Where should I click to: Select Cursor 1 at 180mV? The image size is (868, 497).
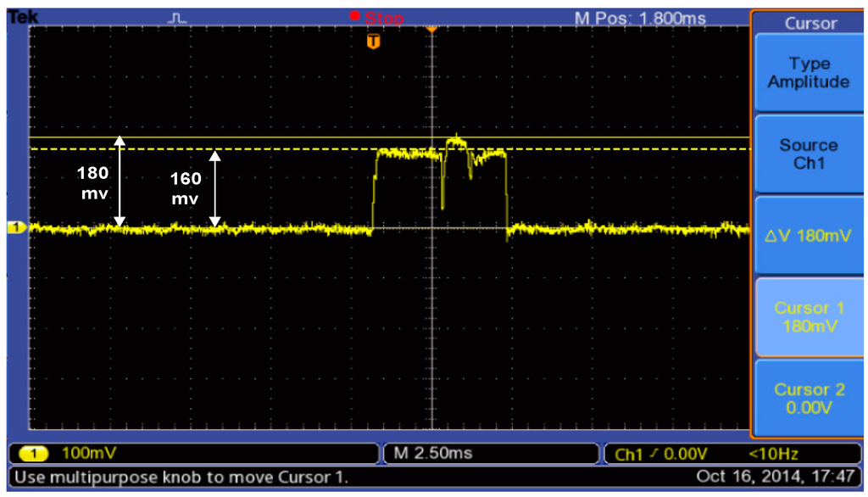click(809, 316)
